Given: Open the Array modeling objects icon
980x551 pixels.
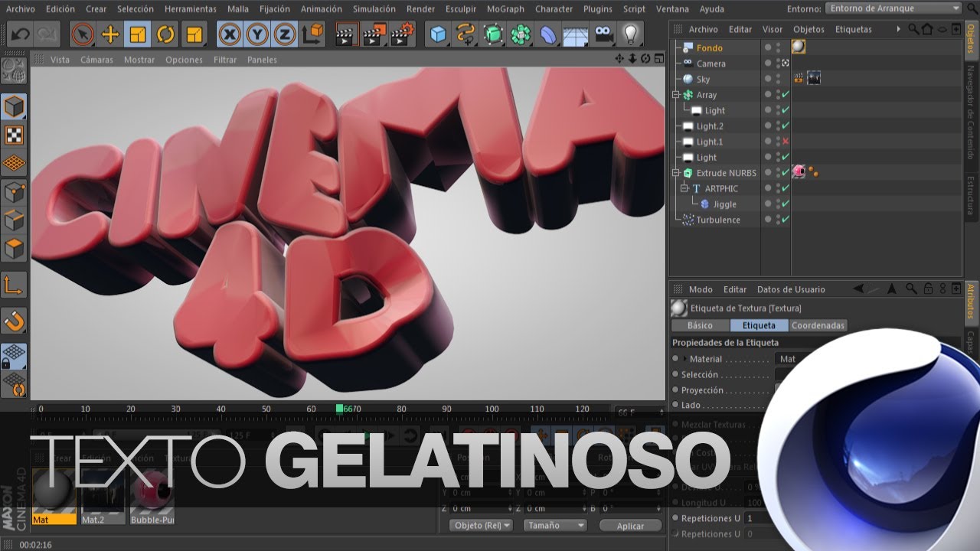Looking at the screenshot, I should [x=521, y=34].
